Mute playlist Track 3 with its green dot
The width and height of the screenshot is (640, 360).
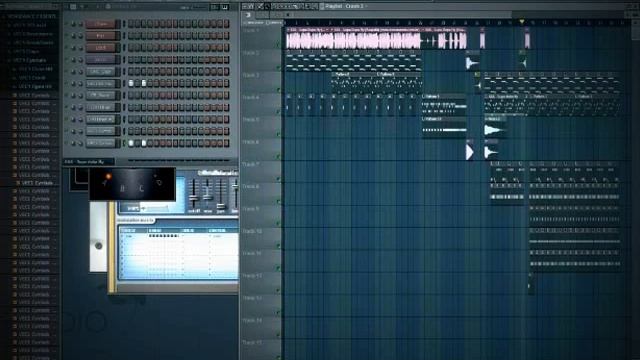(279, 89)
